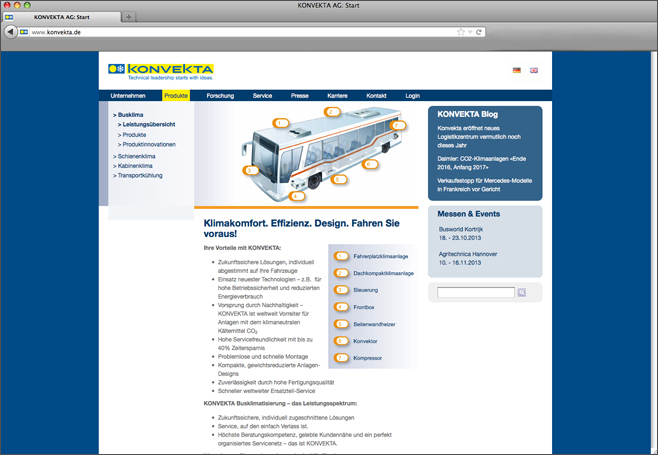This screenshot has width=658, height=455.
Task: Select marker 6 on the bus side
Action: (369, 164)
